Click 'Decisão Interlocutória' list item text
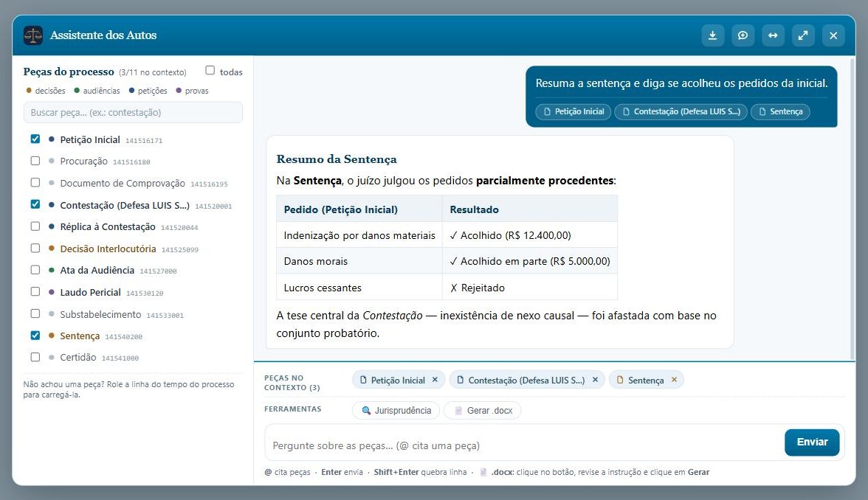The height and width of the screenshot is (500, 868). tap(108, 249)
